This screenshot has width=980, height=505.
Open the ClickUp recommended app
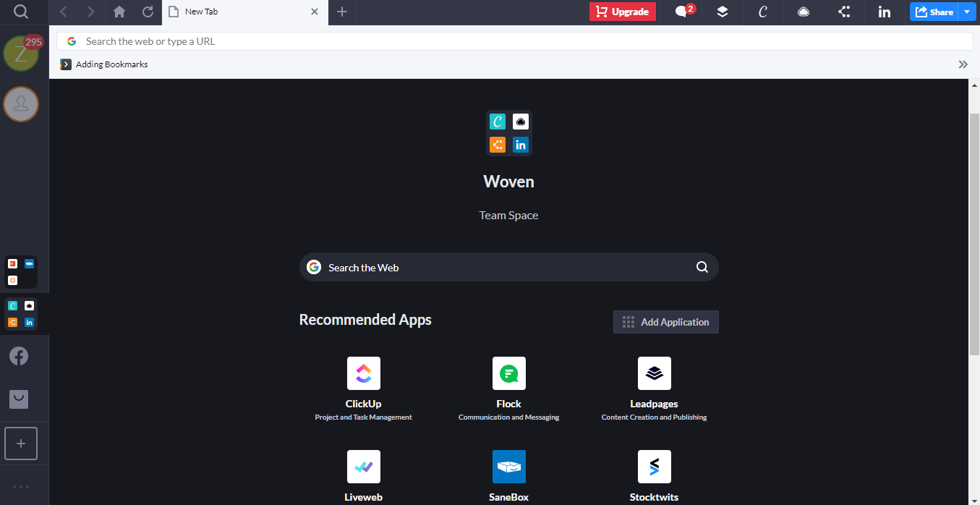click(x=364, y=373)
